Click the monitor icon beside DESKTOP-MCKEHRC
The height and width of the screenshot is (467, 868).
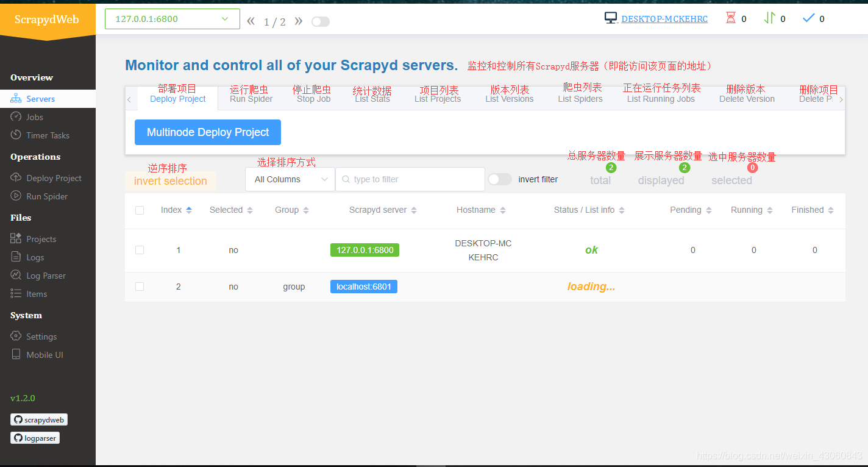(x=611, y=18)
